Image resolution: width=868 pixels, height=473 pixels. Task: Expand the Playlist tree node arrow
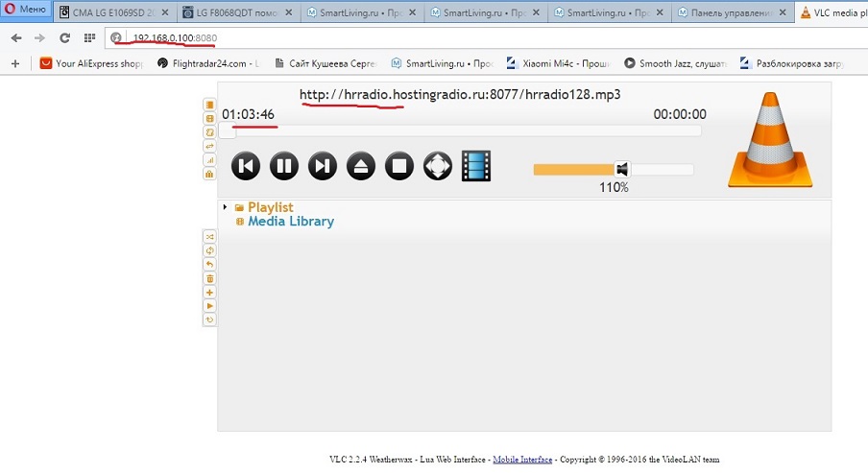(x=225, y=207)
